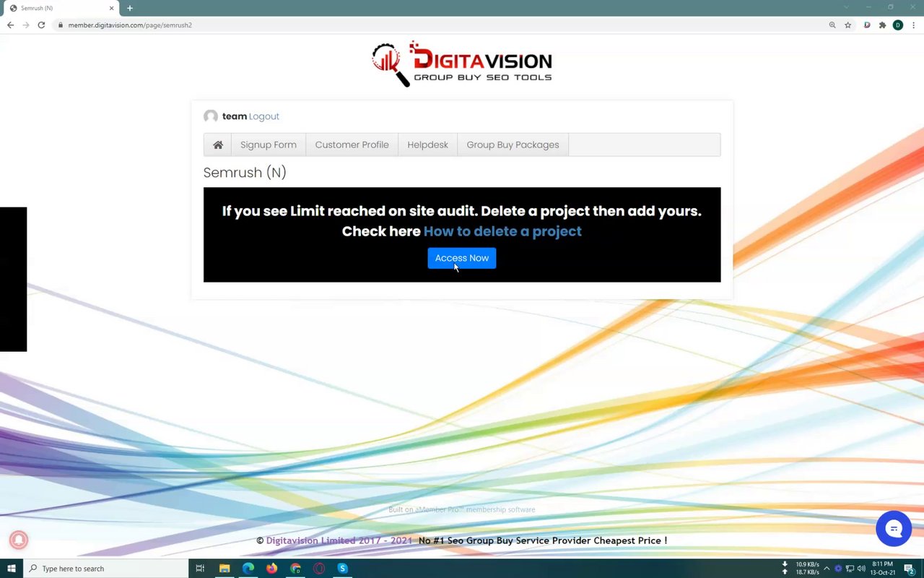This screenshot has height=578, width=924.
Task: Open the live chat bubble
Action: point(894,529)
